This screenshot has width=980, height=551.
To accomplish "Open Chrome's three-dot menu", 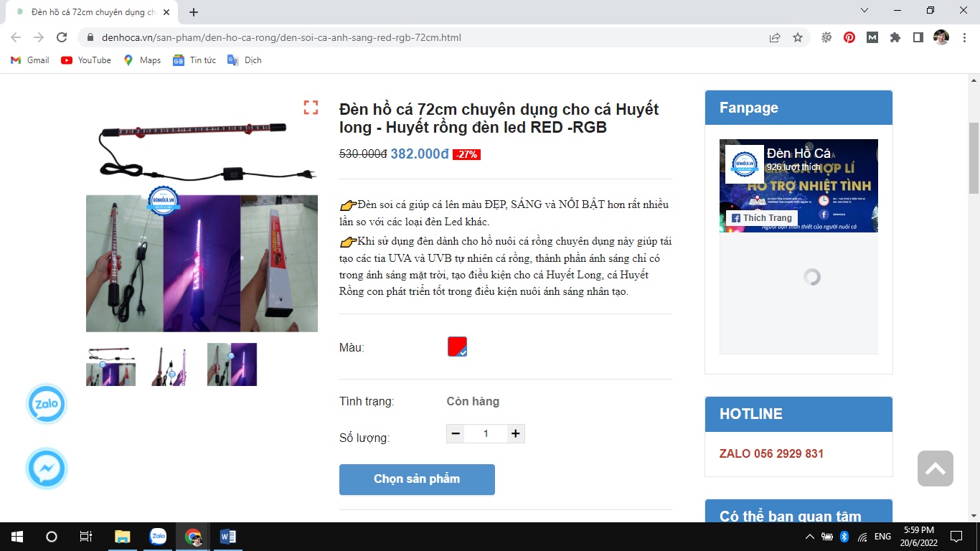I will (x=963, y=37).
